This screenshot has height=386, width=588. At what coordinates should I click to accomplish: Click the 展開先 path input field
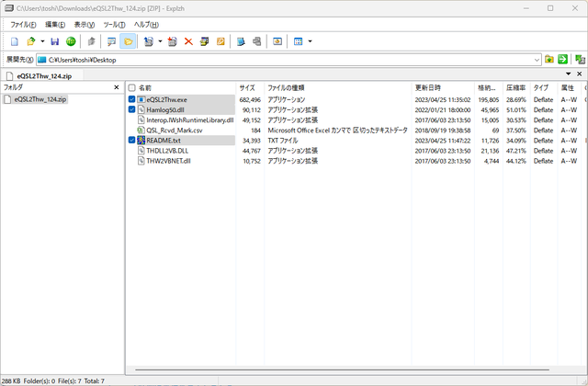pos(288,60)
